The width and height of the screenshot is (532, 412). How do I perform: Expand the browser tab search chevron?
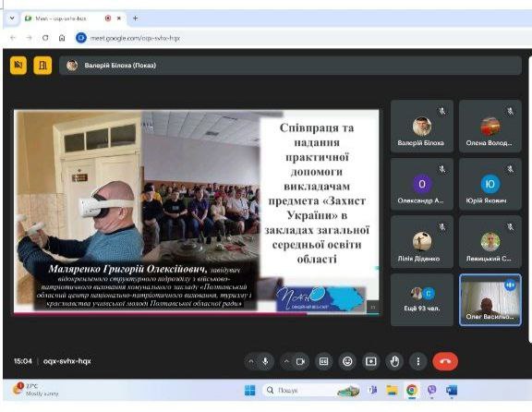(x=12, y=18)
